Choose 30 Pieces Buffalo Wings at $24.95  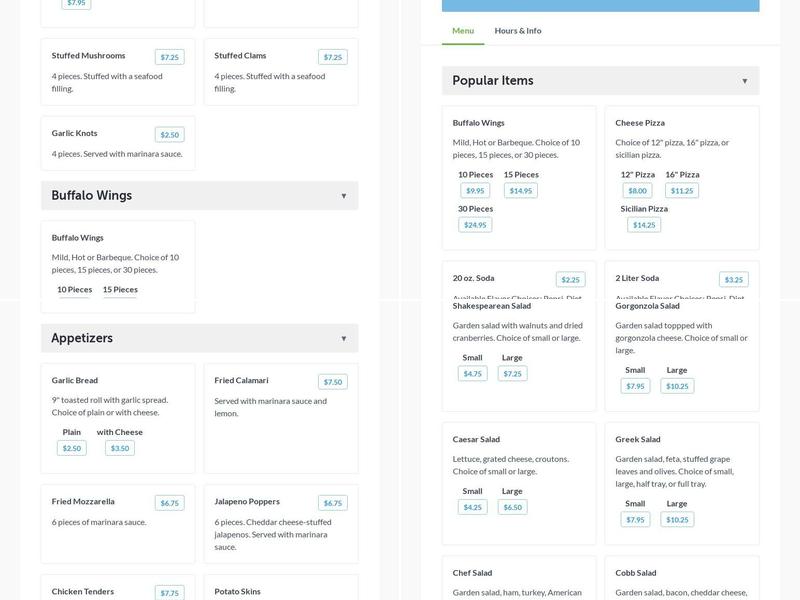pos(475,224)
